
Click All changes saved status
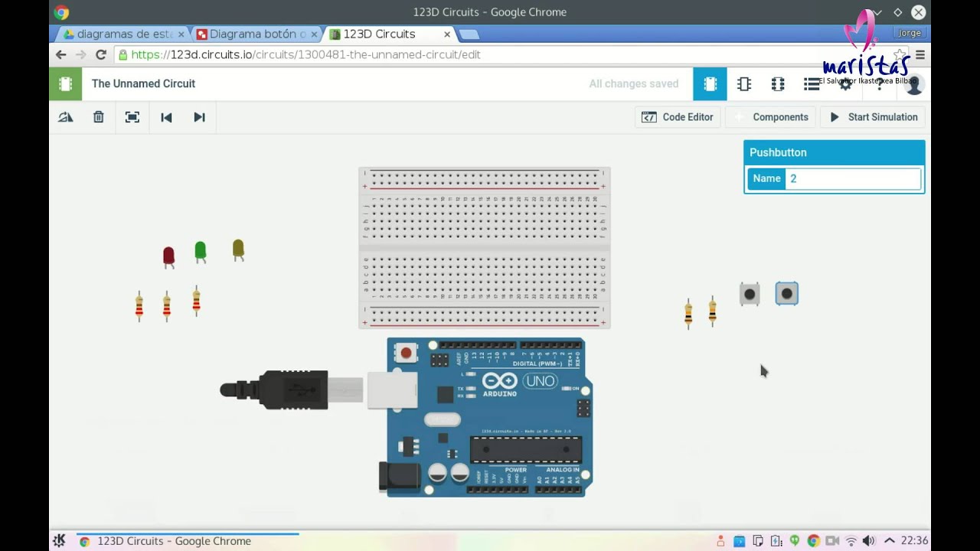click(x=634, y=84)
